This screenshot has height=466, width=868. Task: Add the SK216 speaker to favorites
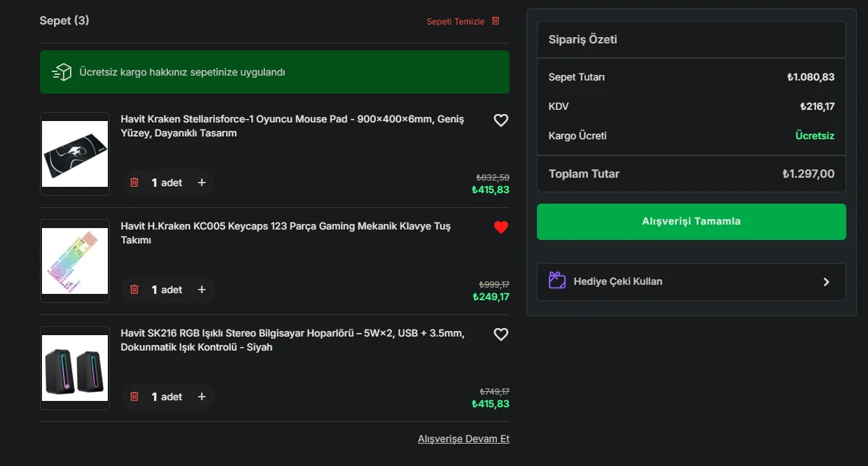point(500,334)
